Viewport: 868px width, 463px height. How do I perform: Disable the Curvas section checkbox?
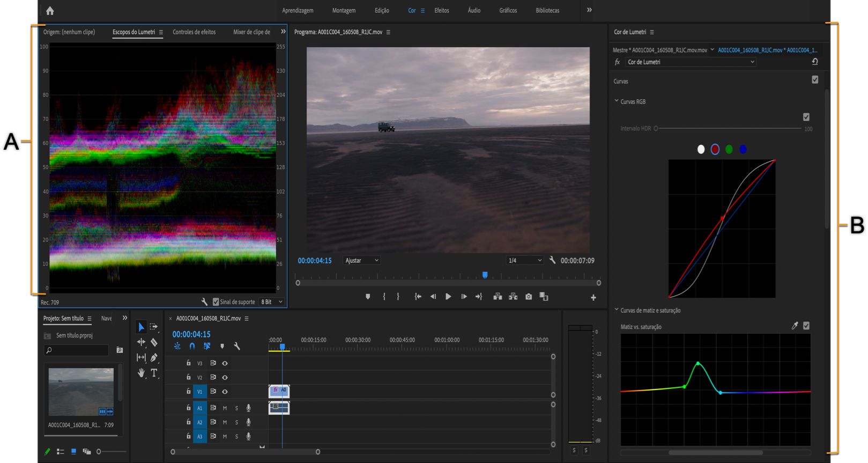click(x=815, y=79)
